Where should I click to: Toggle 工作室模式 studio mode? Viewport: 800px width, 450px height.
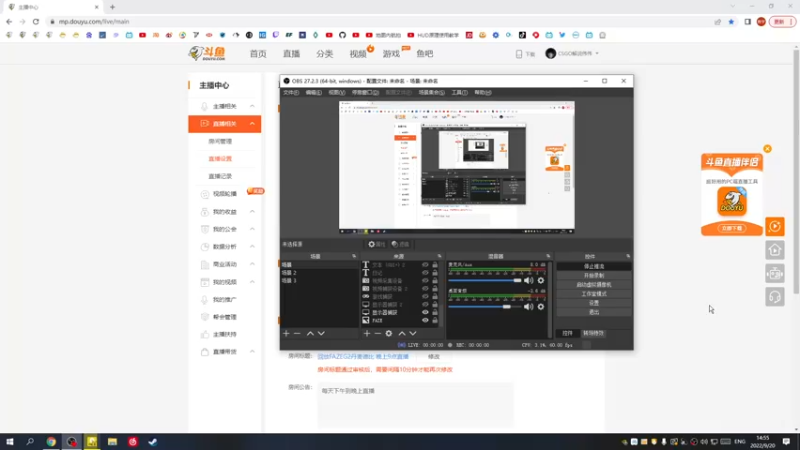click(x=594, y=294)
